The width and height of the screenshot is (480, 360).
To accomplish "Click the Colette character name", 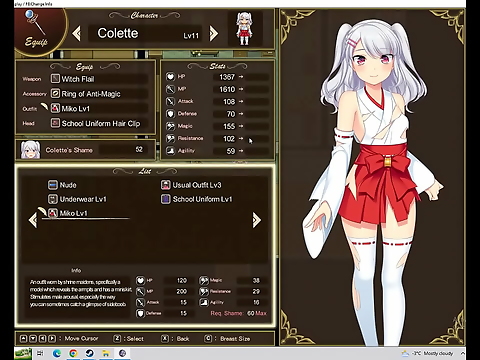I will click(x=118, y=33).
